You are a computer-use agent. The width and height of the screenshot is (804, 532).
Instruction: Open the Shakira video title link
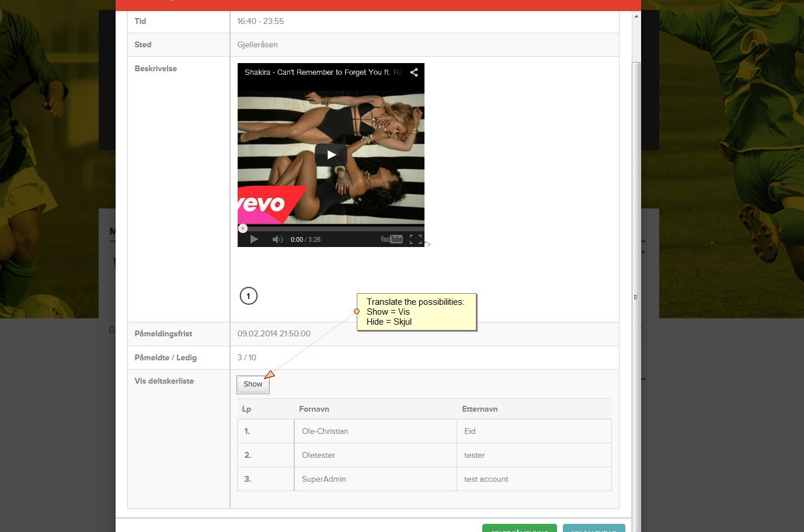pyautogui.click(x=323, y=72)
